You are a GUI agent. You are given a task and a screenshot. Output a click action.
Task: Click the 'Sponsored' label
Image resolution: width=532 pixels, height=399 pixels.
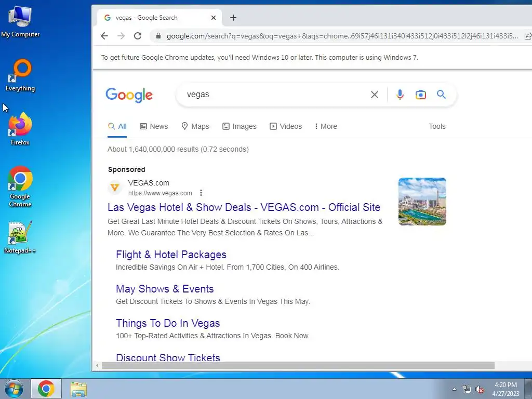pyautogui.click(x=127, y=169)
